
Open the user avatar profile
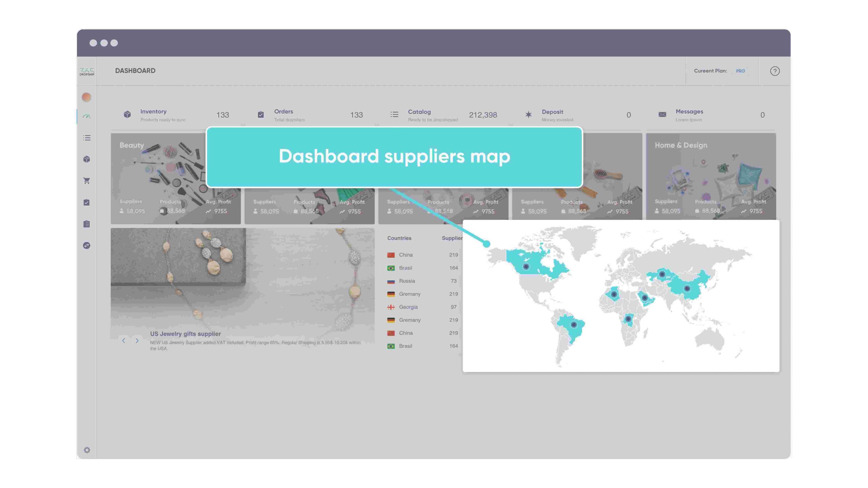pyautogui.click(x=86, y=97)
